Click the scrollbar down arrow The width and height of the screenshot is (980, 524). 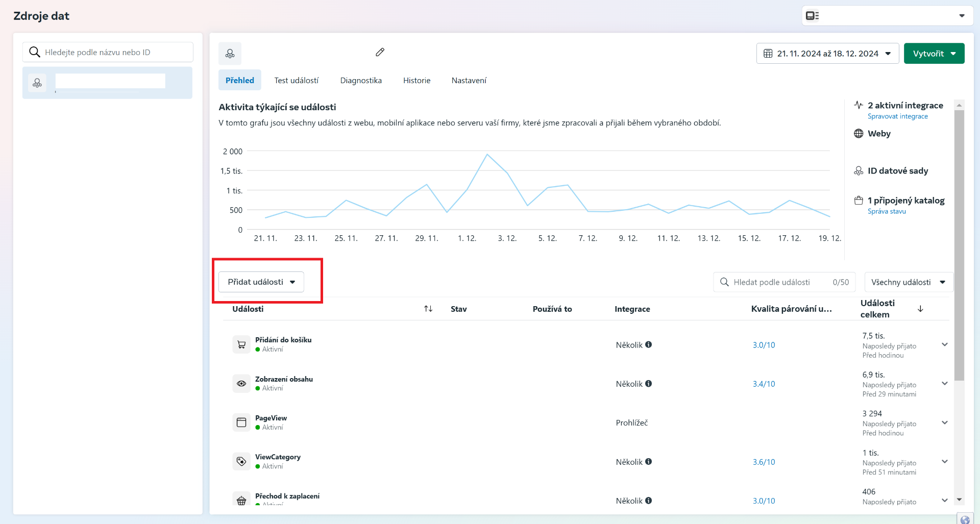point(959,500)
